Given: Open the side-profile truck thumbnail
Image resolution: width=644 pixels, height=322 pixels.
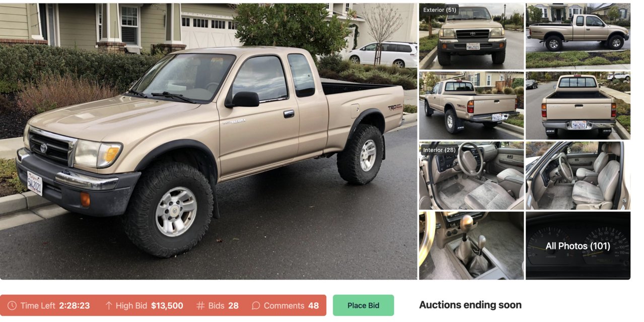Looking at the screenshot, I should 578,36.
